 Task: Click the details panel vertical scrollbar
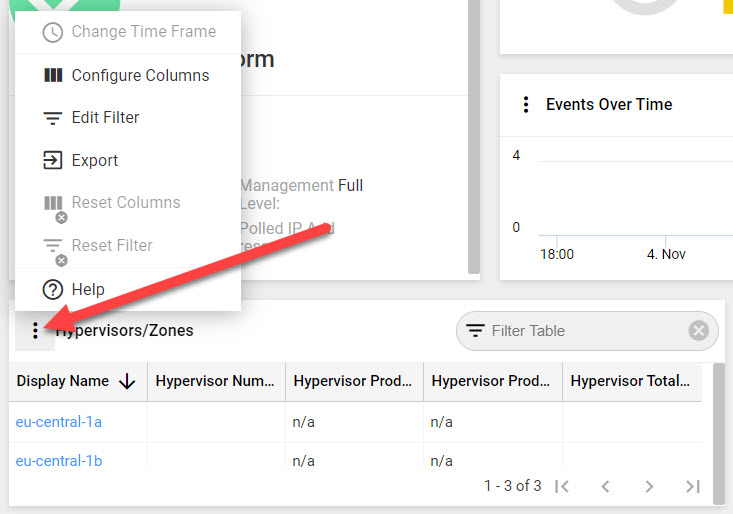[x=474, y=136]
